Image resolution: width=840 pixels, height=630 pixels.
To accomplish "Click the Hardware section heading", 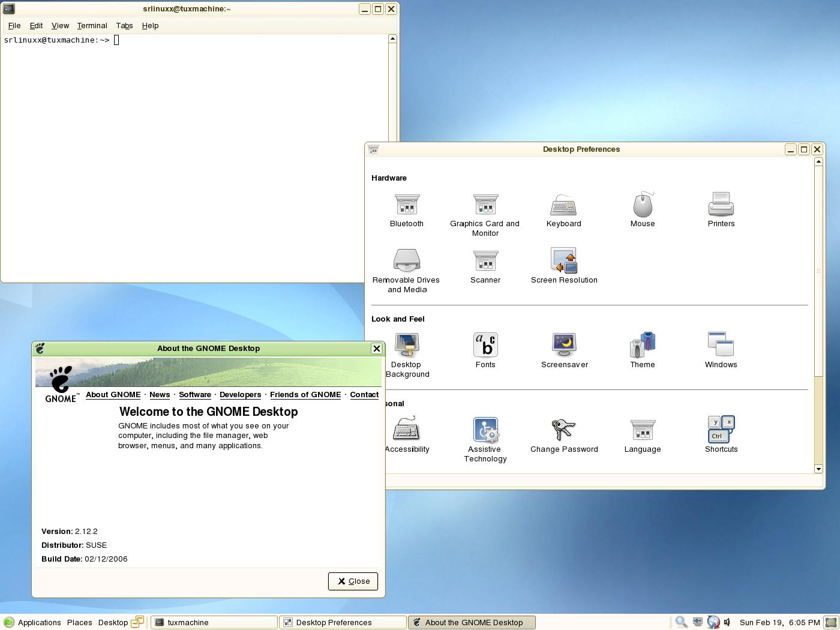I will tap(389, 178).
